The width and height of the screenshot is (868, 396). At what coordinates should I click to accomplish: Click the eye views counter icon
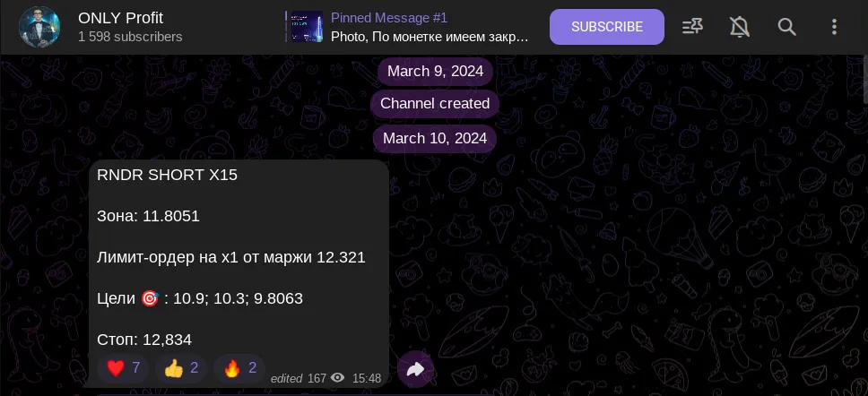pyautogui.click(x=337, y=378)
